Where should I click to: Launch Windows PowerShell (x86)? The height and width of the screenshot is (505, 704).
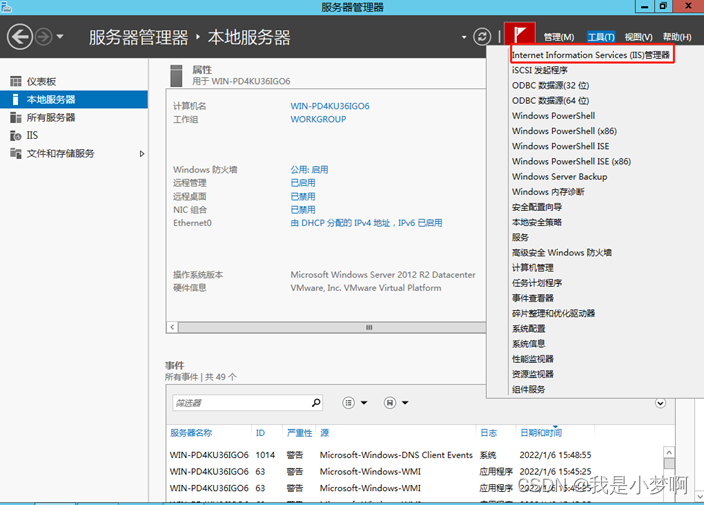[x=564, y=131]
